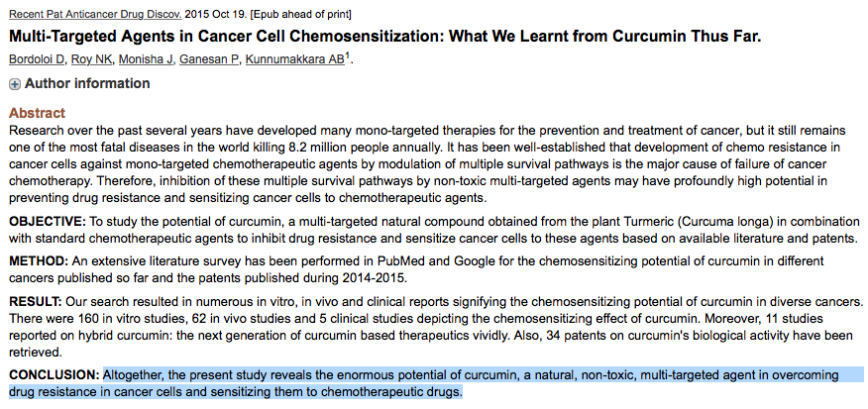Open author link Bordoloi D

(x=37, y=59)
